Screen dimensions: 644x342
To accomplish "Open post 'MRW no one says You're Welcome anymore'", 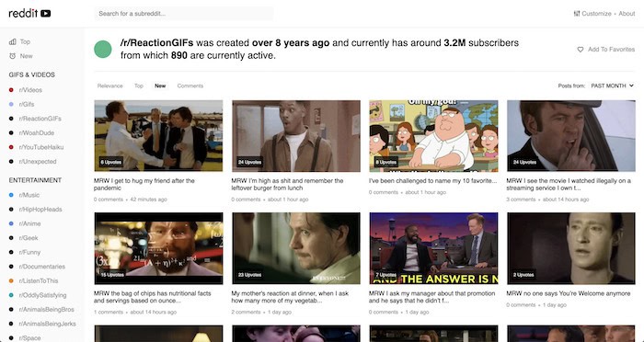I will point(568,293).
